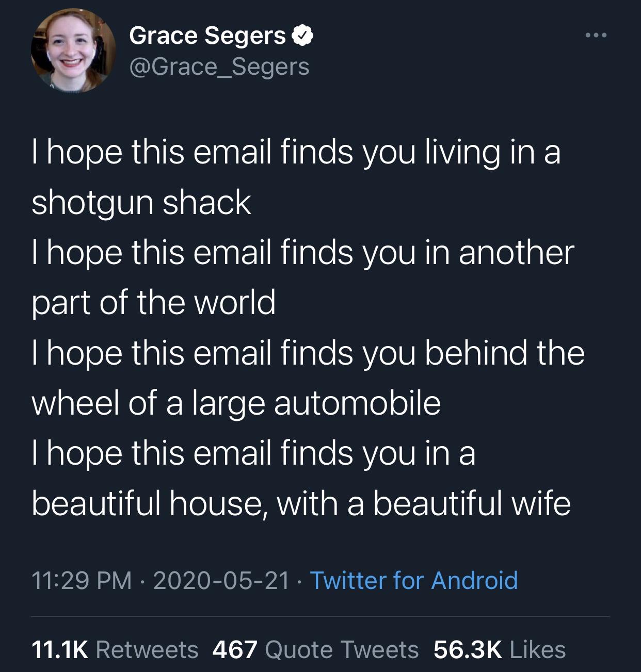Open Grace Segers' profile photo

tap(74, 51)
